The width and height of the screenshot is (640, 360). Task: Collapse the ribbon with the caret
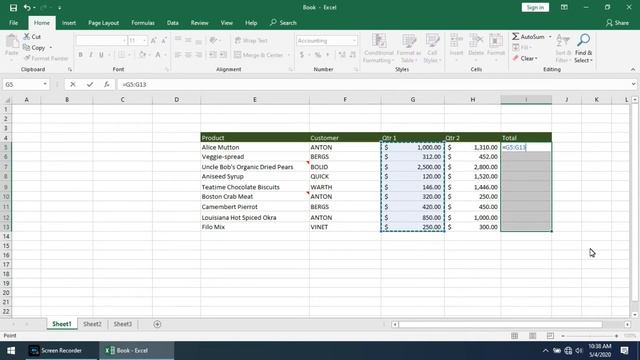pyautogui.click(x=633, y=69)
